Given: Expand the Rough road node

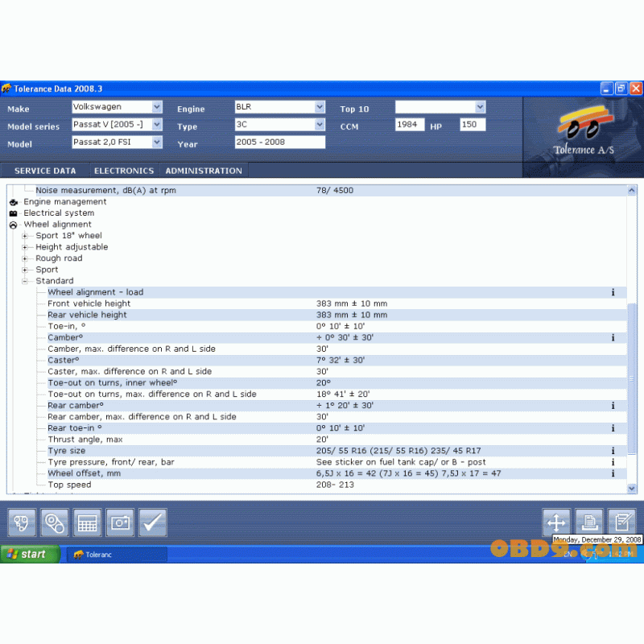Looking at the screenshot, I should (25, 258).
